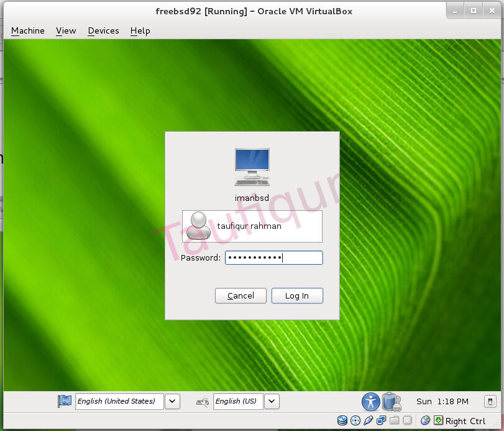The height and width of the screenshot is (431, 504).
Task: Click the keyboard capture green arrow icon
Action: (438, 420)
